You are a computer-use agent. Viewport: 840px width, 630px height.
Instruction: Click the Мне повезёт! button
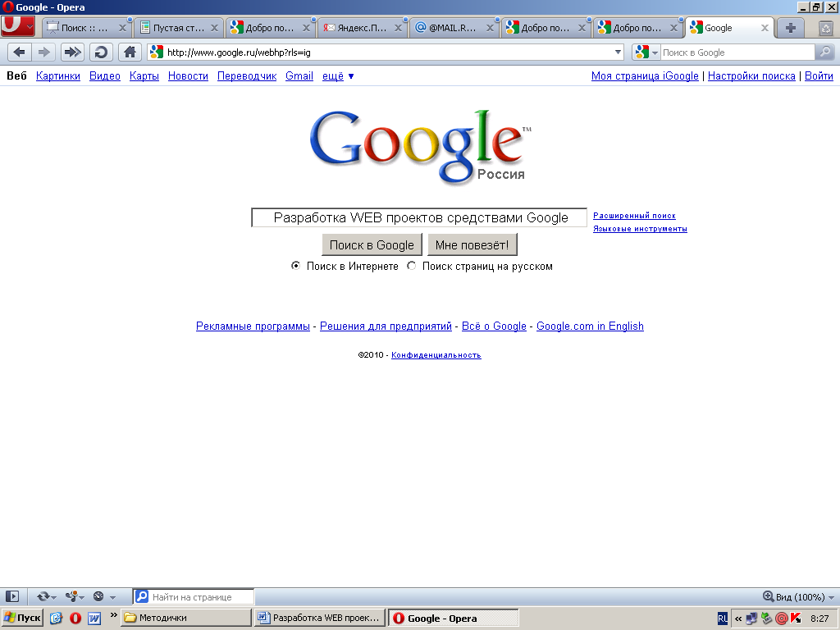tap(472, 244)
